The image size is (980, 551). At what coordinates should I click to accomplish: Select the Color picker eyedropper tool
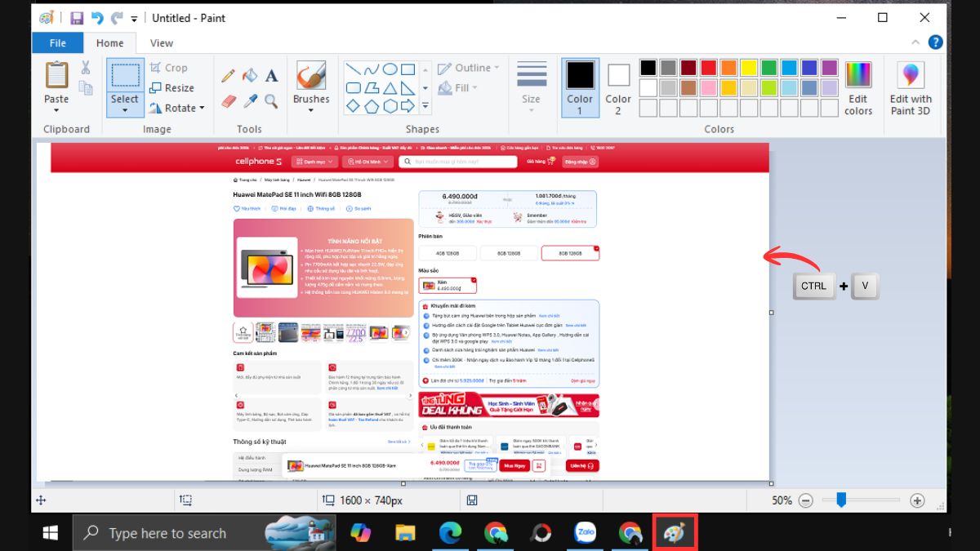(250, 101)
